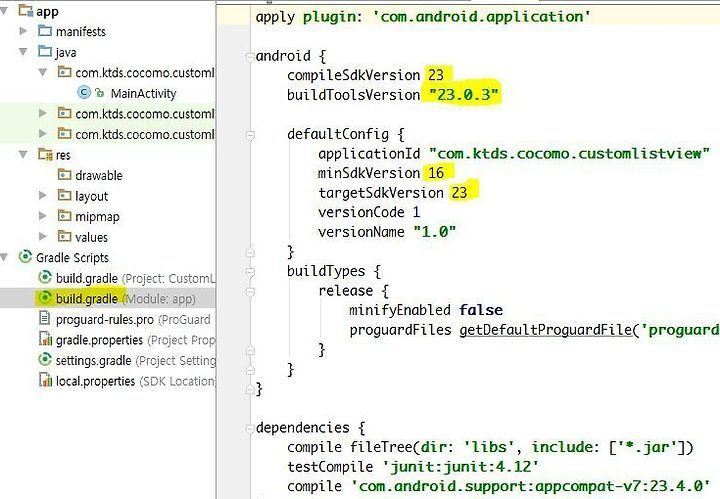Click targetSdkVersion value 23
The width and height of the screenshot is (720, 499).
[459, 192]
